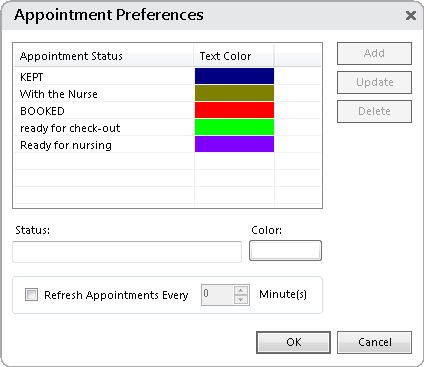Viewport: 424px width, 367px height.
Task: Select the Ready for nursing row
Action: [167, 144]
